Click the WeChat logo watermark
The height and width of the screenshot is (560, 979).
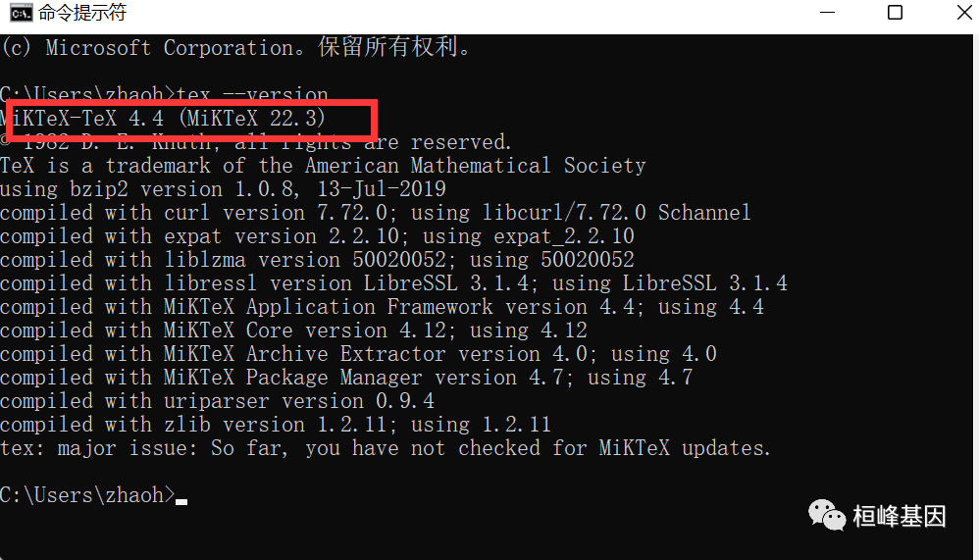click(827, 513)
